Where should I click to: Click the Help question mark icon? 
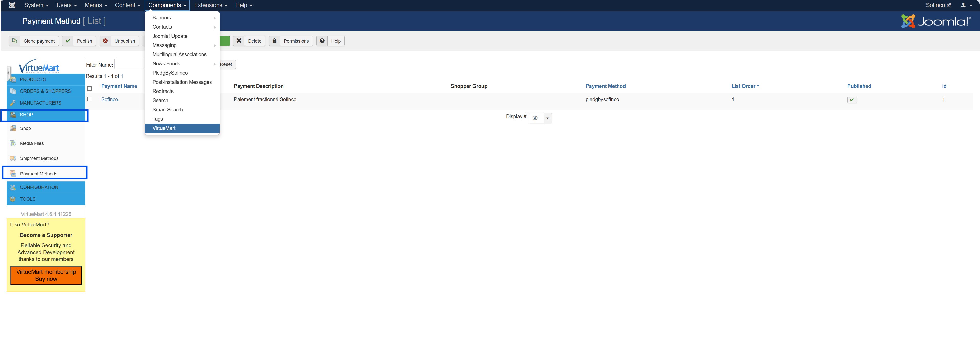[x=322, y=41]
